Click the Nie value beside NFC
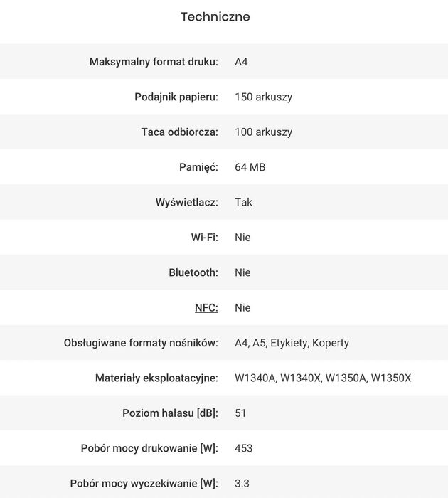448x498 pixels. click(x=242, y=308)
